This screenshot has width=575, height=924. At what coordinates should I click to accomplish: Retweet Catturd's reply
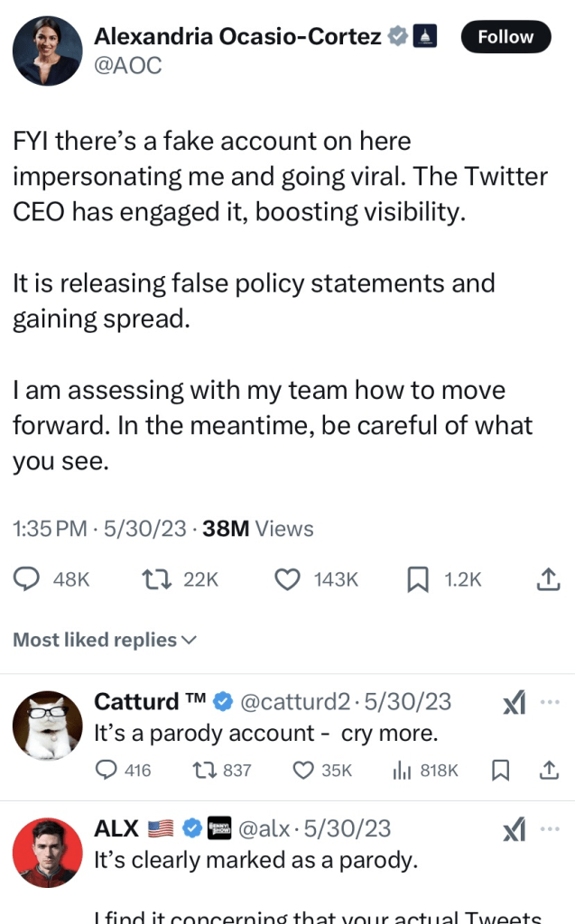[x=206, y=770]
